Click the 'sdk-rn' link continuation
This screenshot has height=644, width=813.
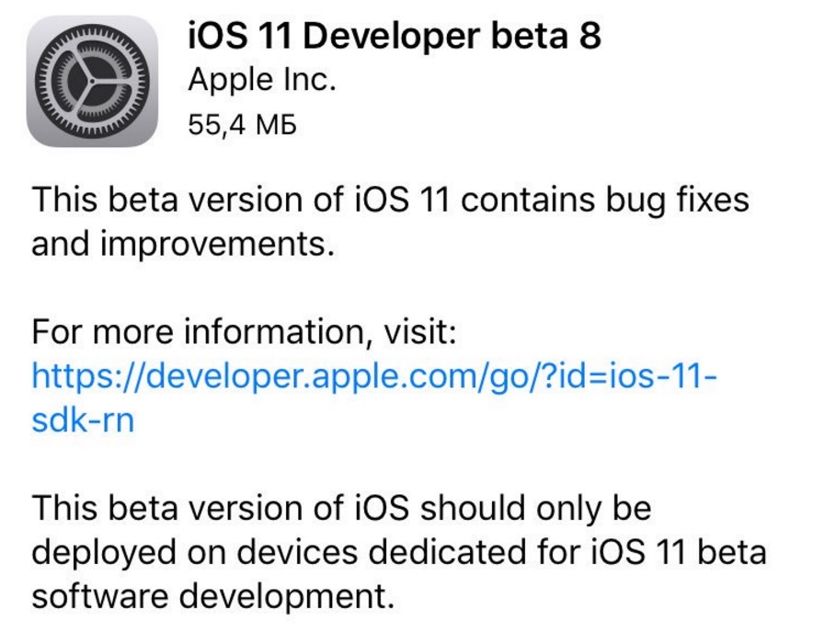(83, 420)
